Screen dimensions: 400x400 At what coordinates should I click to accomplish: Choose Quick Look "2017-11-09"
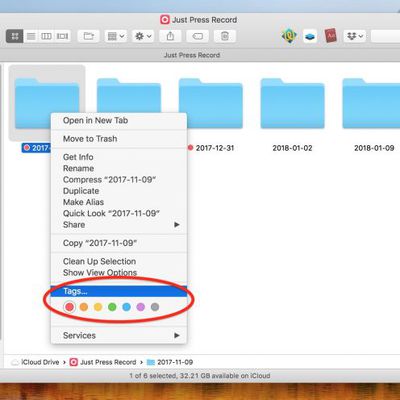pyautogui.click(x=119, y=213)
